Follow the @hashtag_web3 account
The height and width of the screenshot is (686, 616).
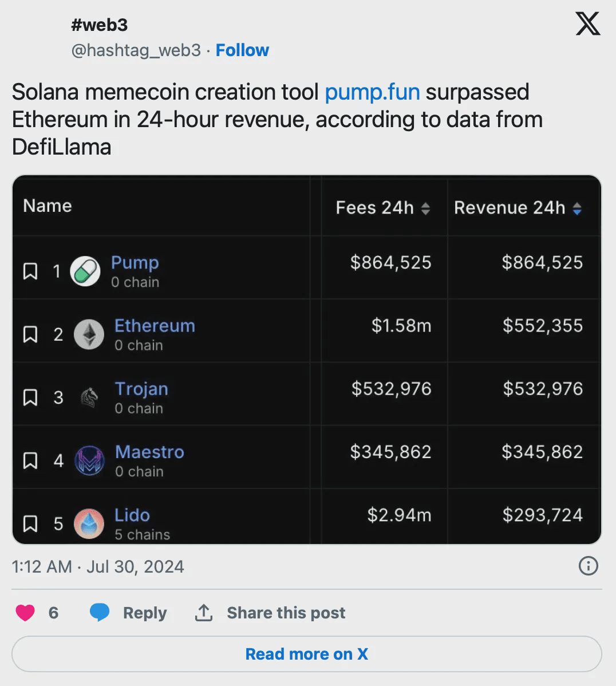(x=242, y=50)
